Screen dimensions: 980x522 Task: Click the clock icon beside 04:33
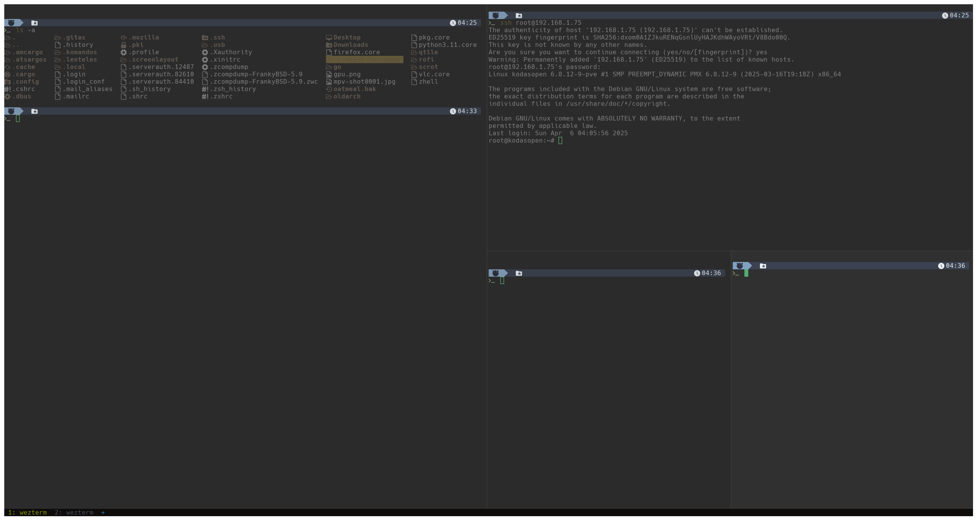(452, 111)
